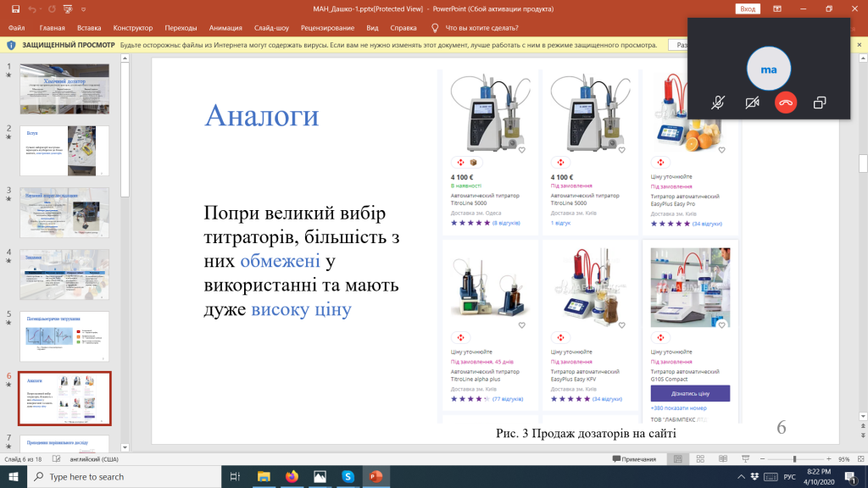Viewport: 868px width, 488px height.
Task: Hang up the call with the red button
Action: point(786,103)
